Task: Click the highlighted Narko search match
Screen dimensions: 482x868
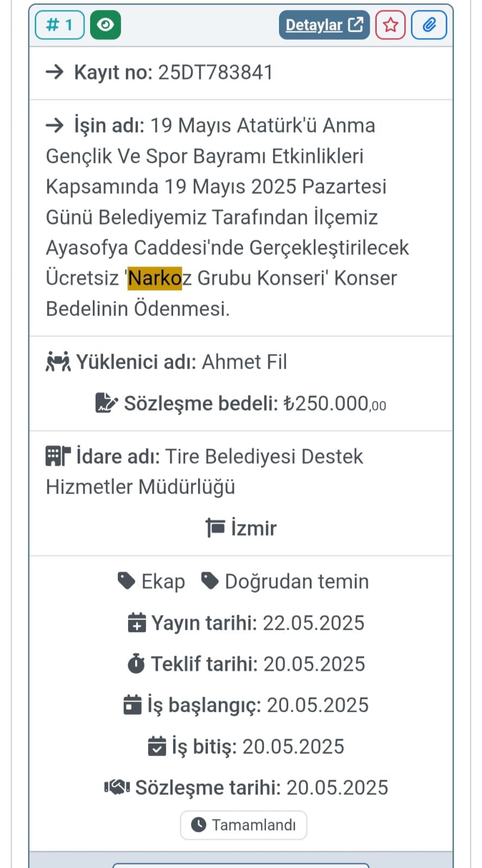Action: [x=155, y=278]
